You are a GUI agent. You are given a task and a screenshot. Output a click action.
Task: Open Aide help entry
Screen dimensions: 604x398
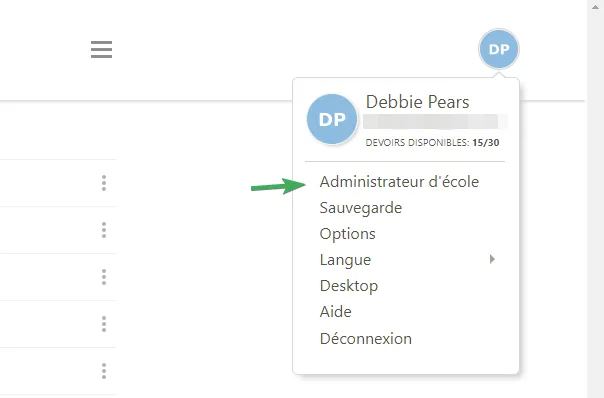pos(335,312)
